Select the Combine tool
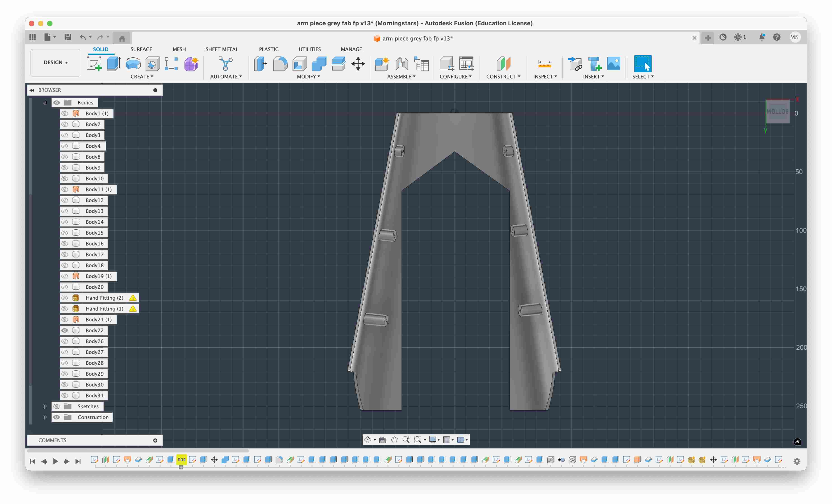Screen dimensions: 832x504 (x=319, y=64)
